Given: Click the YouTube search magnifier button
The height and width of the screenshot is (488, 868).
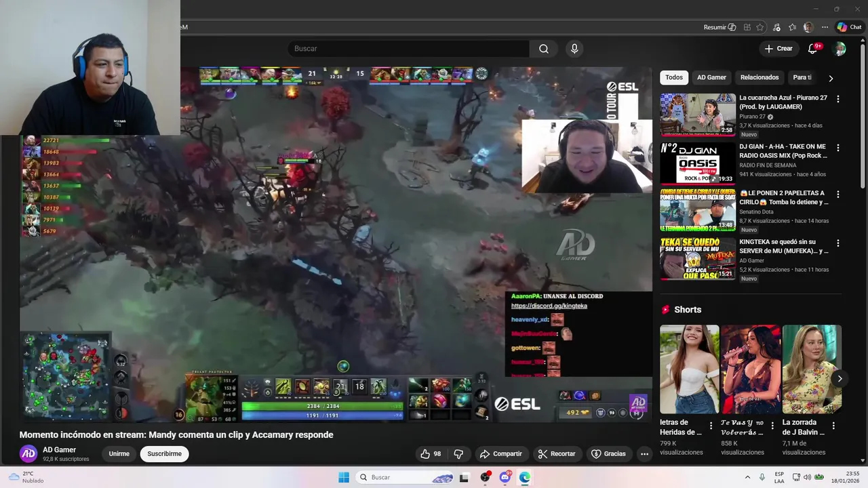Looking at the screenshot, I should [544, 49].
